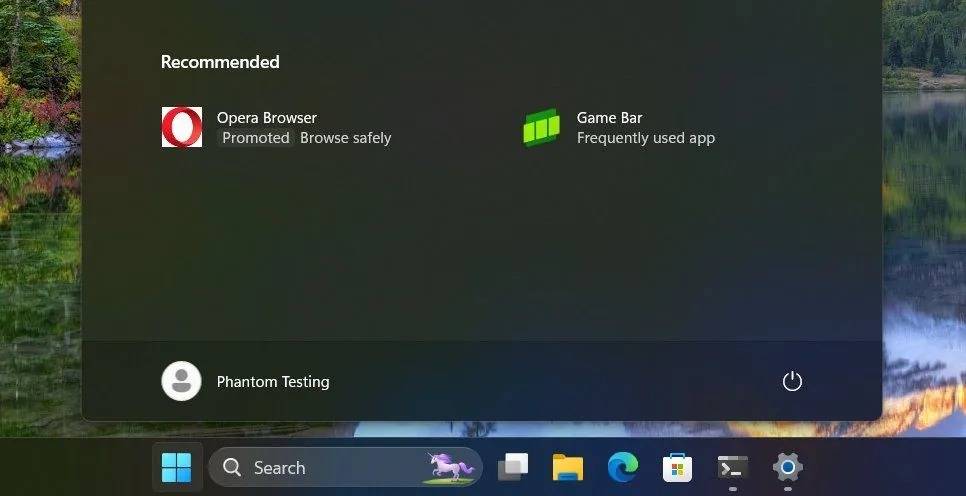Click the Frequently used app subtitle
The image size is (966, 496).
pos(646,138)
